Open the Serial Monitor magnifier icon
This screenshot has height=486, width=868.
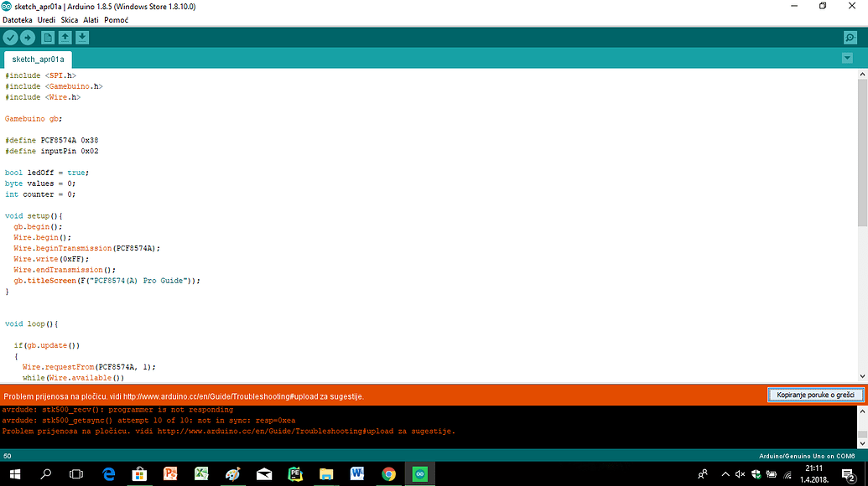(x=850, y=38)
